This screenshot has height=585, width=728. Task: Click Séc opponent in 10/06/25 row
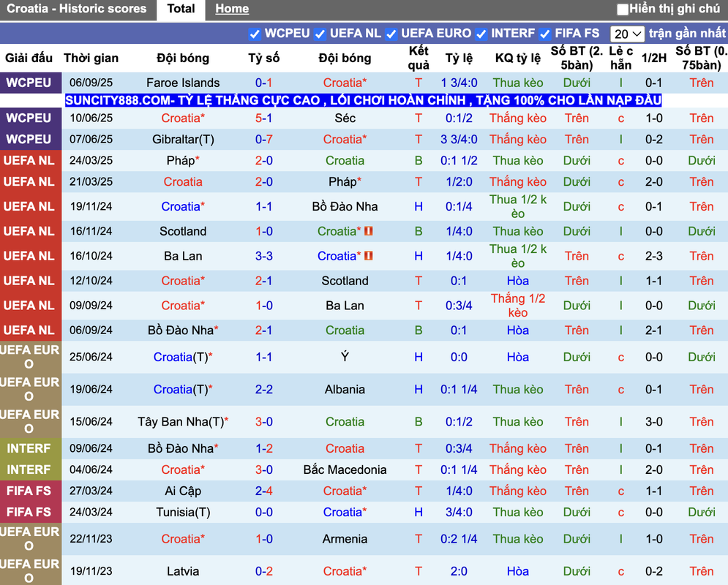(x=345, y=118)
